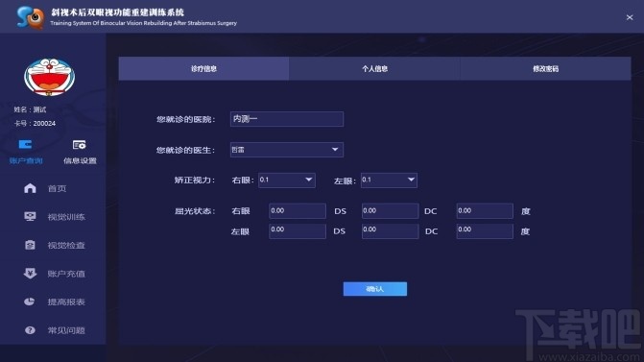Open the 左眼 矫正视力 dropdown
This screenshot has width=644, height=362.
[389, 180]
